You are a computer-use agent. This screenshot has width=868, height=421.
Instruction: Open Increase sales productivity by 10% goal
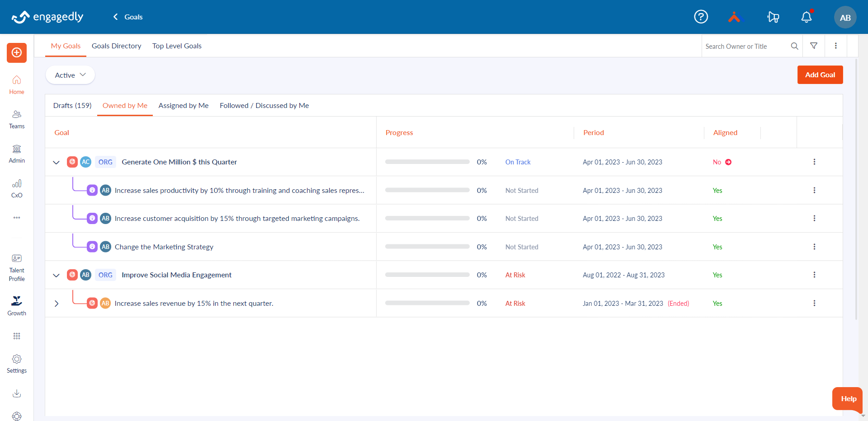pos(240,190)
